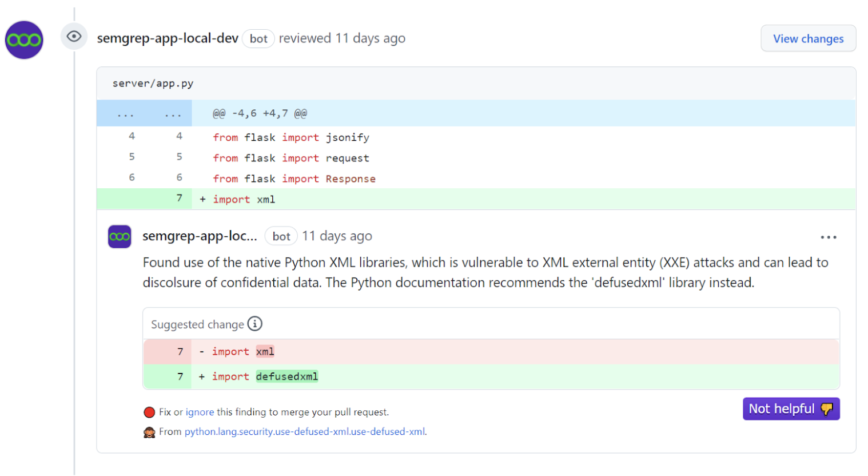Screen dimensions: 868x476
Task: Click the red circle status icon before Fix
Action: click(x=149, y=411)
